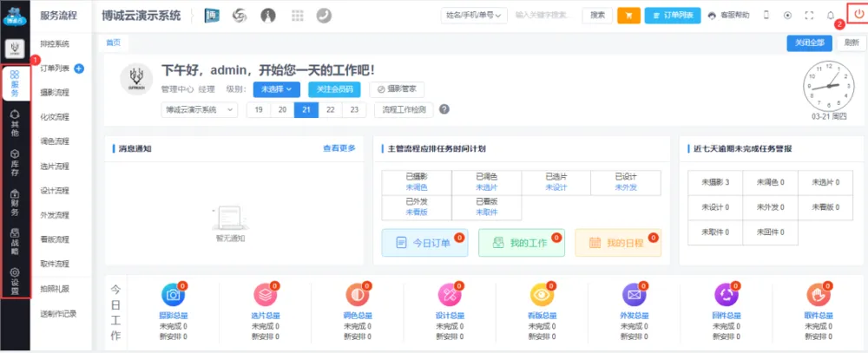The height and width of the screenshot is (353, 868).
Task: Click the 查看更多 link
Action: pyautogui.click(x=339, y=148)
